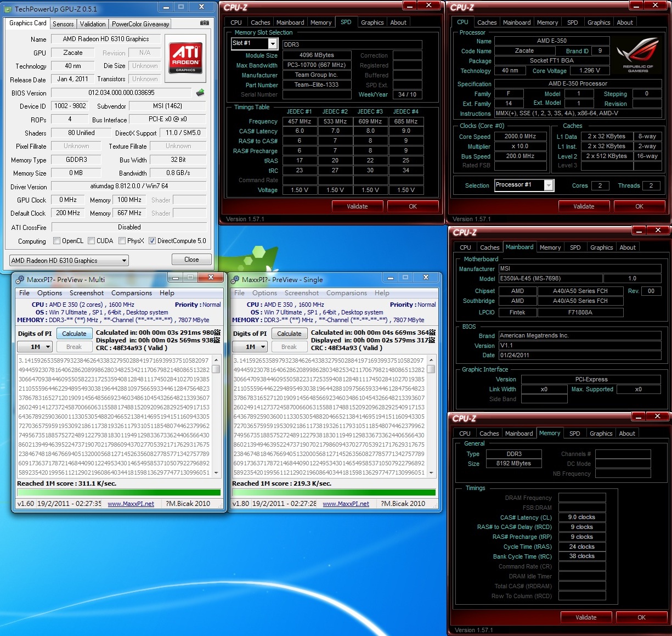Click the Close button in GPU-Z
This screenshot has height=636, width=672.
[x=191, y=260]
